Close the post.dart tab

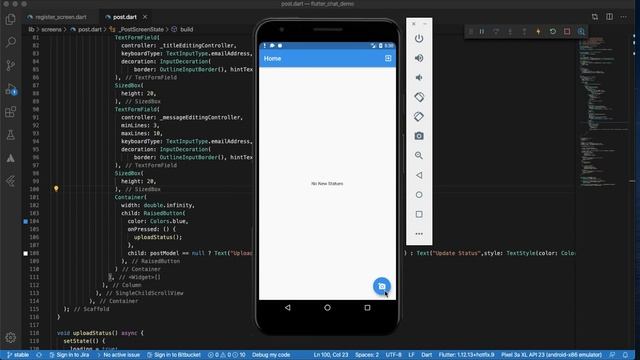tap(145, 17)
